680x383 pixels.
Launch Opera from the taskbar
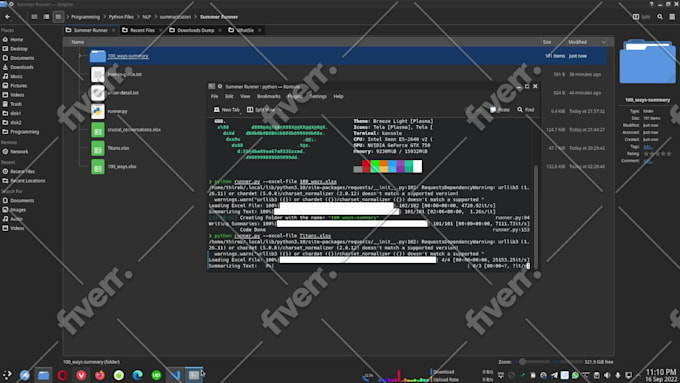click(x=62, y=375)
